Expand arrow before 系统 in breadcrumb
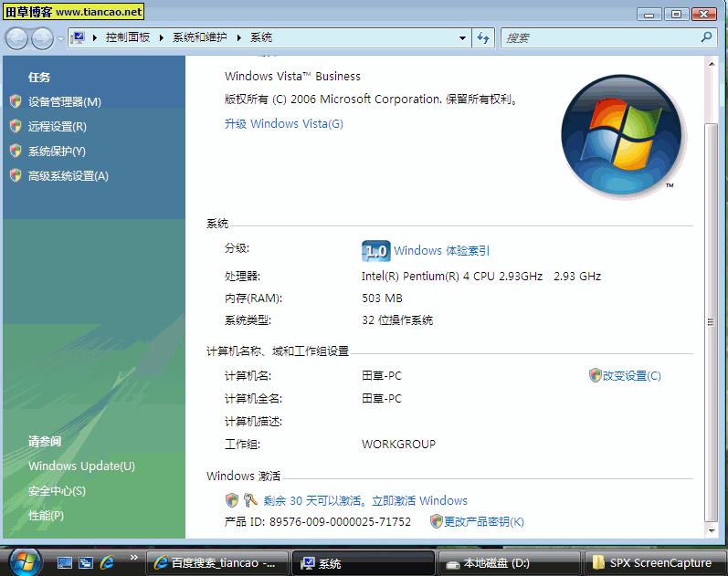The image size is (728, 576). click(x=239, y=37)
